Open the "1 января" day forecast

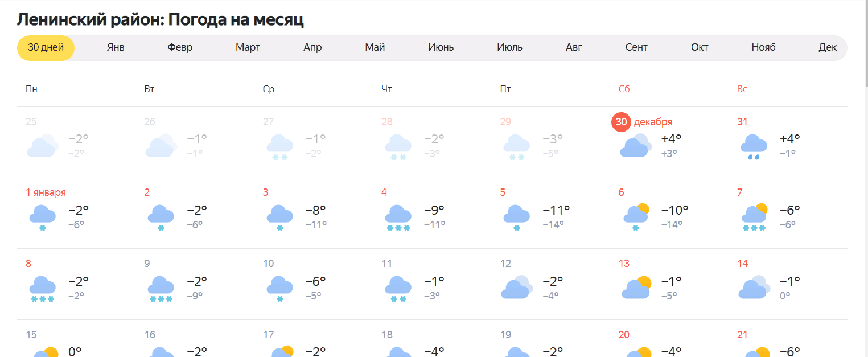46,192
